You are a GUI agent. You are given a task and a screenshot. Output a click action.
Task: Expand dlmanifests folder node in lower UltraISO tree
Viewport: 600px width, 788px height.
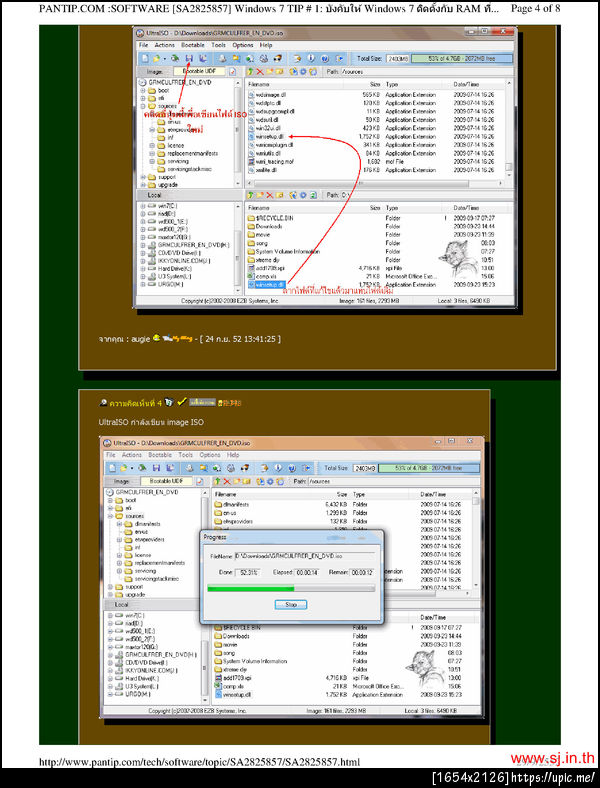[x=119, y=524]
